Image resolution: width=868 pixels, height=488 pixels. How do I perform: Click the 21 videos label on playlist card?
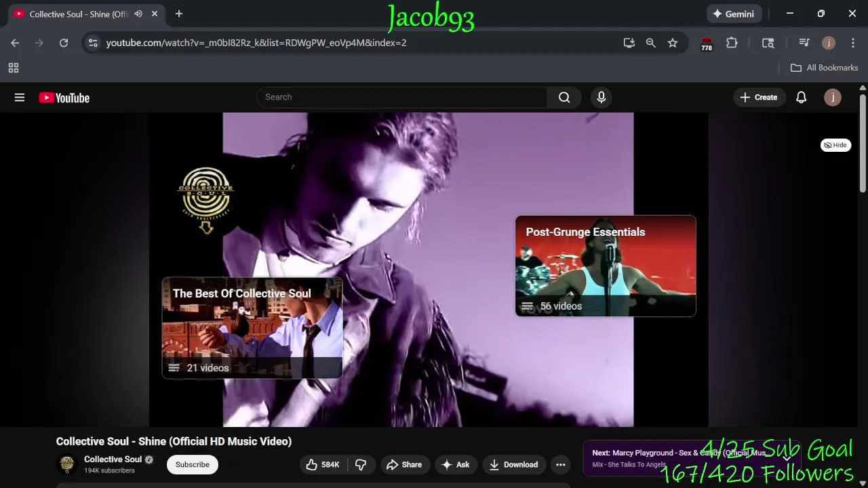(208, 368)
